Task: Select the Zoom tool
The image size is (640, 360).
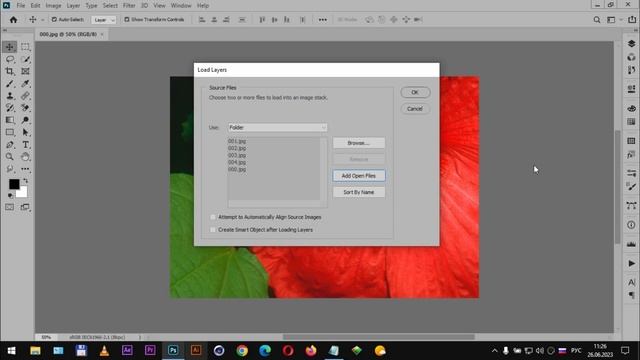Action: [x=10, y=157]
